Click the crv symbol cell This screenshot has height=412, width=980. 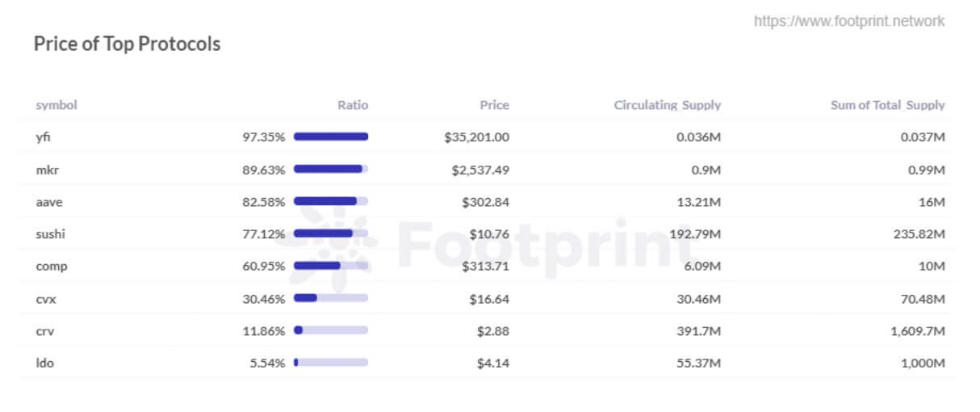(44, 330)
